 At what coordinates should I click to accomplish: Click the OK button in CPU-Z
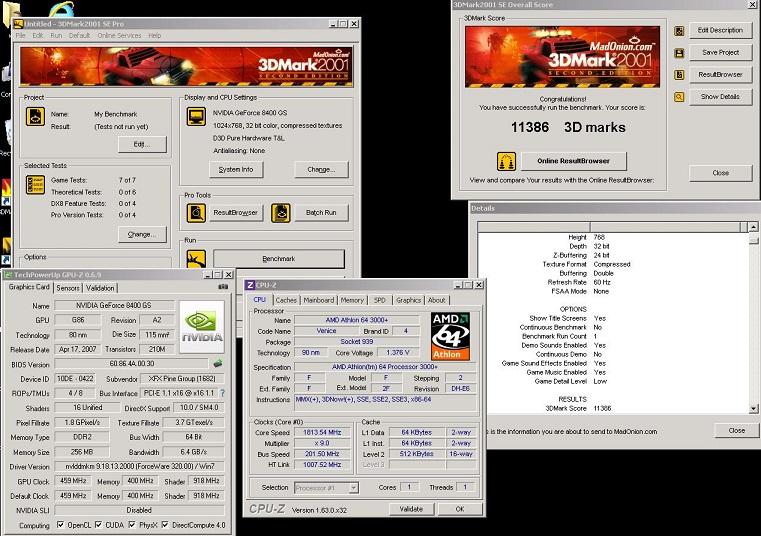point(460,509)
